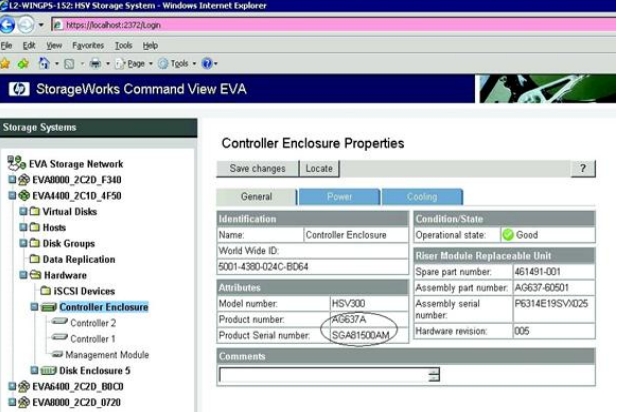This screenshot has width=617, height=412.
Task: Expand the EVA8000_2C2D_F340 node
Action: (12, 179)
